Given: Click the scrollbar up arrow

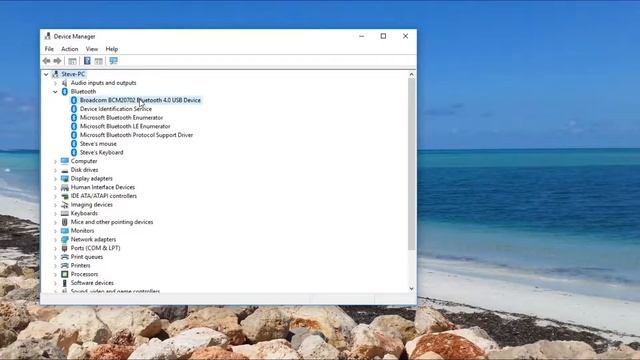Looking at the screenshot, I should pyautogui.click(x=411, y=74).
